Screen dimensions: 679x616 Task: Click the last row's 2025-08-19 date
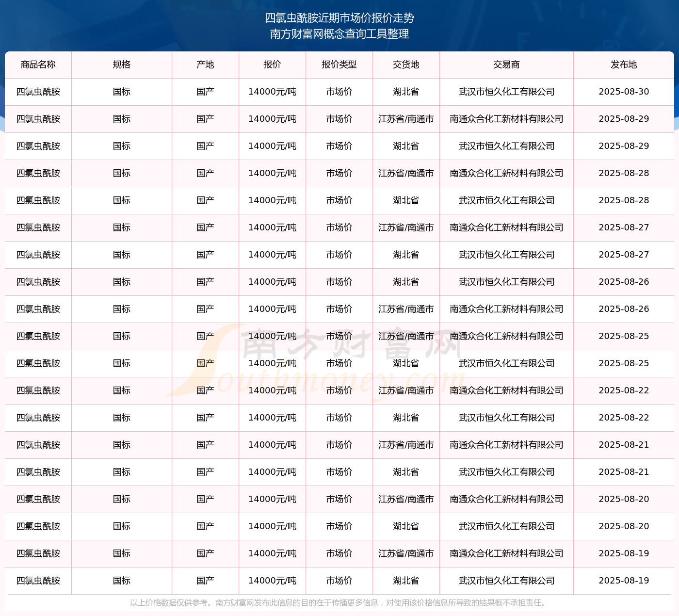(x=624, y=581)
